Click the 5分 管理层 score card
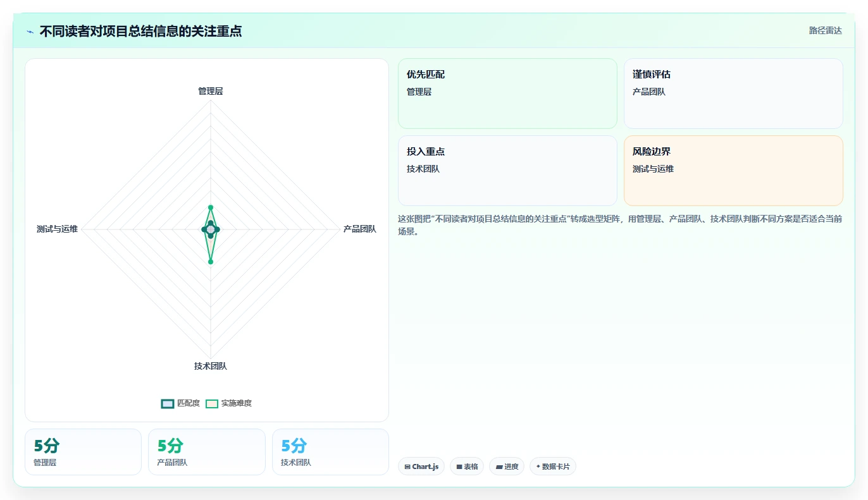 click(83, 452)
